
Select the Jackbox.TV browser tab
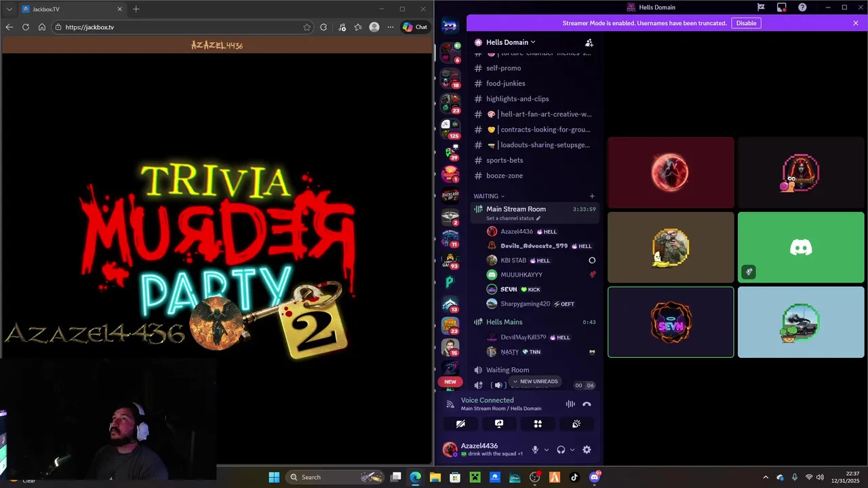pyautogui.click(x=72, y=9)
